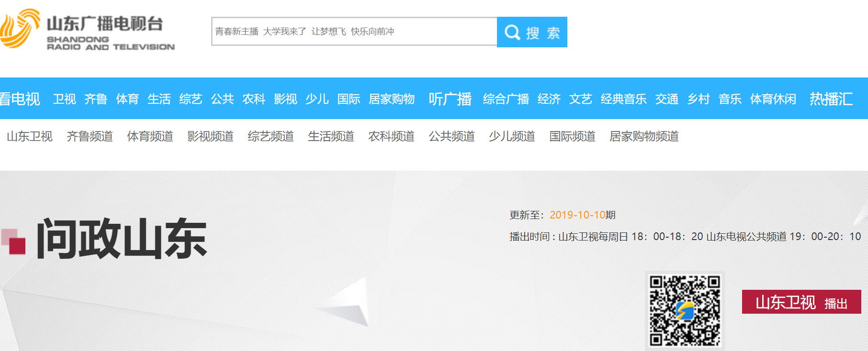
Task: Open the 看电视 section heading
Action: point(20,99)
